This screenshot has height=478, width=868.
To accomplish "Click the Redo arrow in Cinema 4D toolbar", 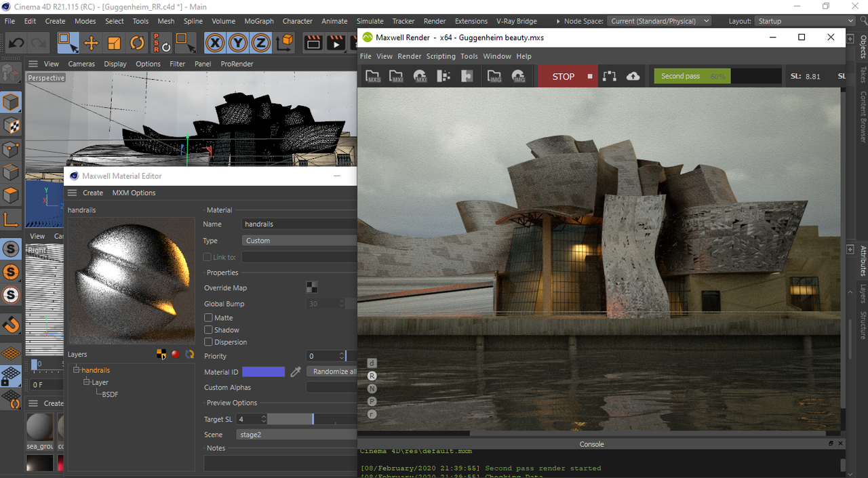I will tap(39, 43).
